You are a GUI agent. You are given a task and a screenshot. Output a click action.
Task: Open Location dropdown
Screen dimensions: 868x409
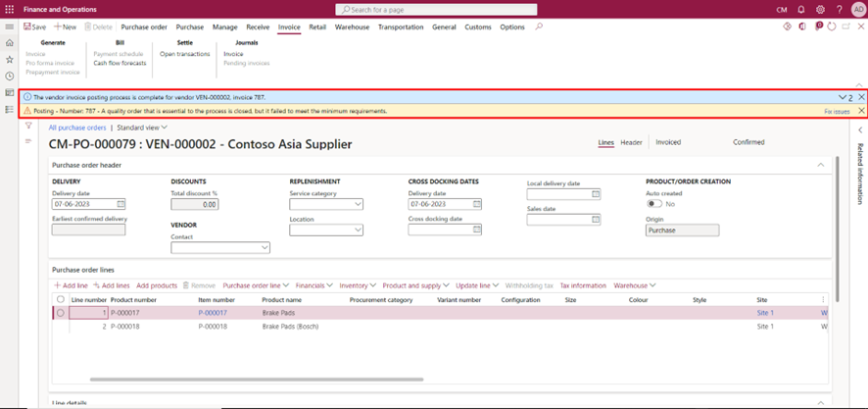(x=357, y=230)
